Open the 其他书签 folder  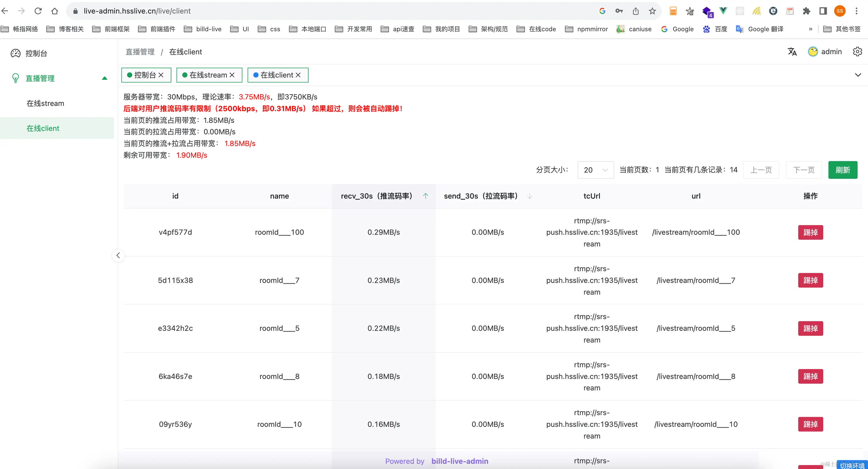pyautogui.click(x=842, y=29)
